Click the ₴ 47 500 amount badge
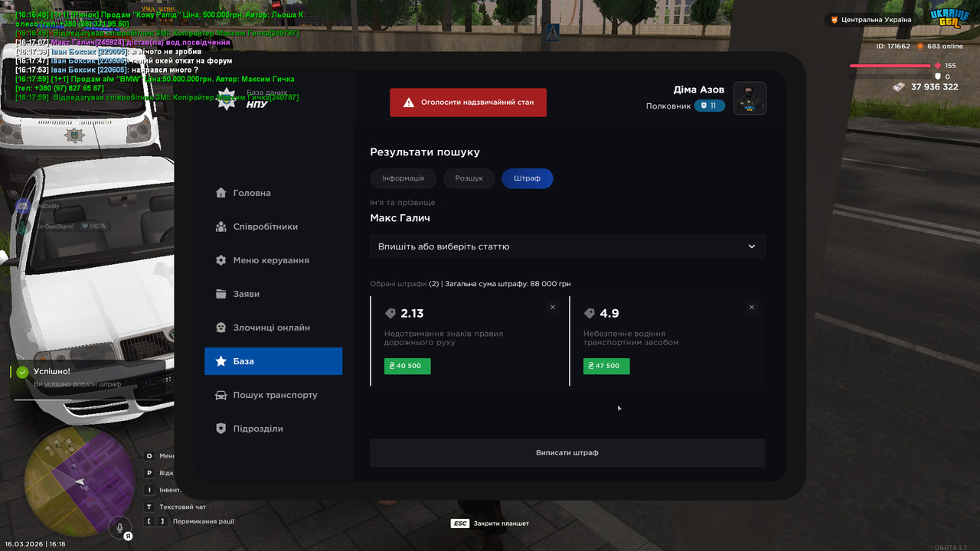The height and width of the screenshot is (551, 980). tap(606, 366)
